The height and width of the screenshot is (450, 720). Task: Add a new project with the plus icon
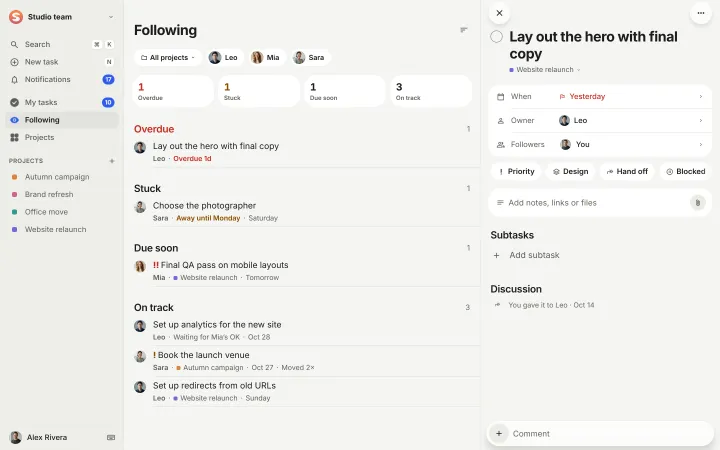(x=112, y=161)
